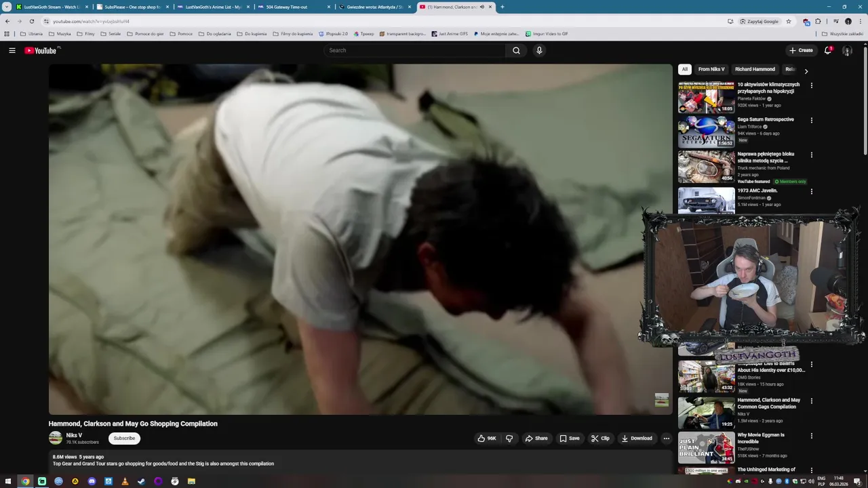The height and width of the screenshot is (488, 868).
Task: Start voice search with the microphone icon
Action: [x=539, y=50]
